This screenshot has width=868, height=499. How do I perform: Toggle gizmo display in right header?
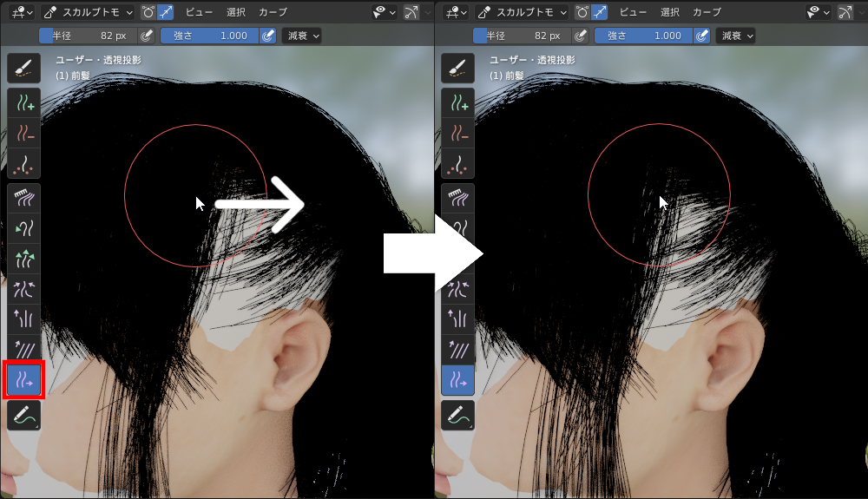845,12
